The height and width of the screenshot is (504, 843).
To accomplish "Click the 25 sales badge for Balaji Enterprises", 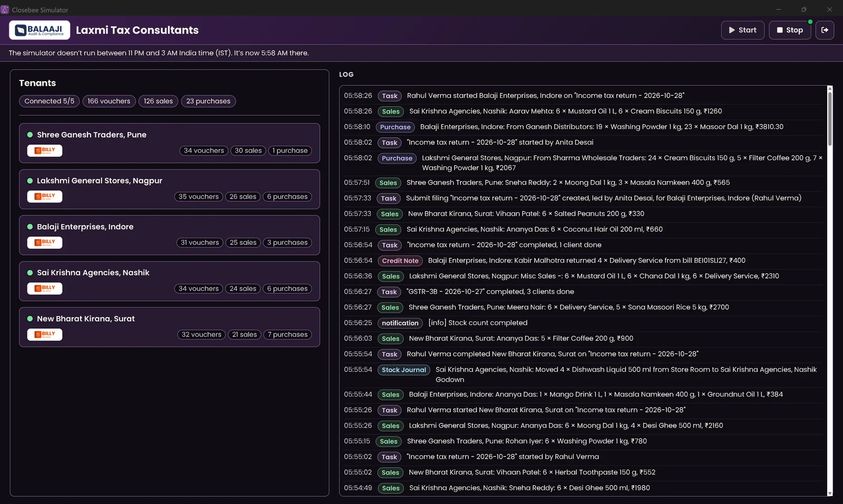I will click(243, 242).
